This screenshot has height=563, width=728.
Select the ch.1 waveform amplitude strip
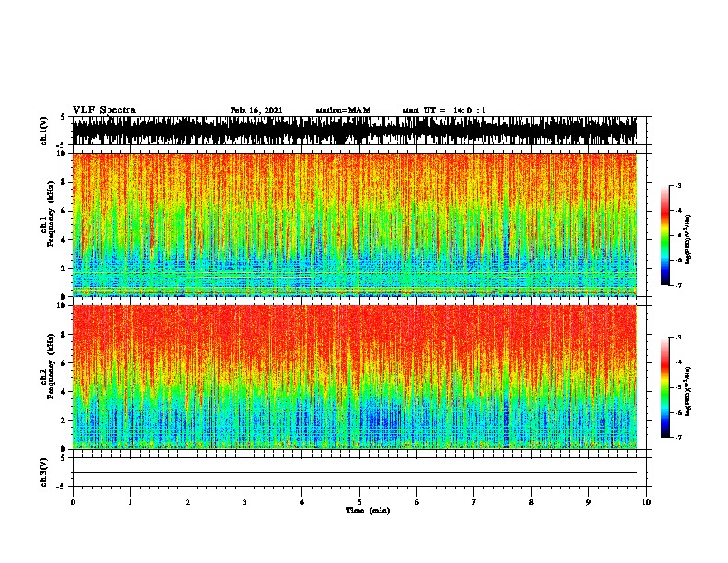coord(355,131)
